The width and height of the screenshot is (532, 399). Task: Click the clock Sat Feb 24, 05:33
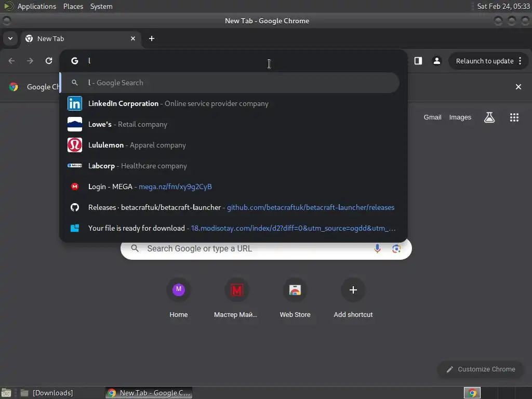click(x=503, y=6)
